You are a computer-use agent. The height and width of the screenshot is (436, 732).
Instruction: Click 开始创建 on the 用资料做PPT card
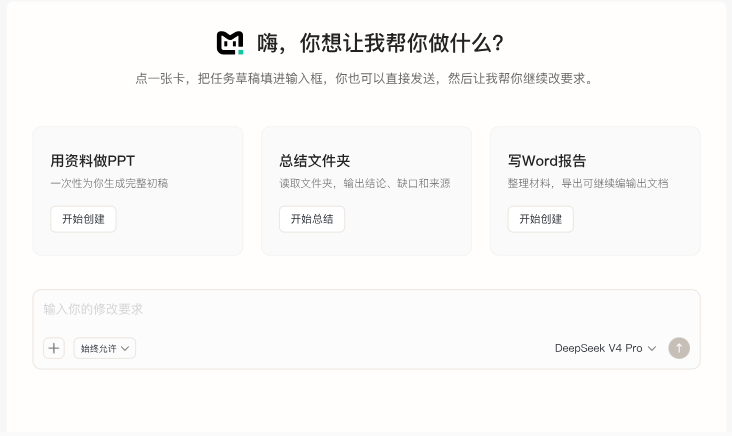coord(83,219)
